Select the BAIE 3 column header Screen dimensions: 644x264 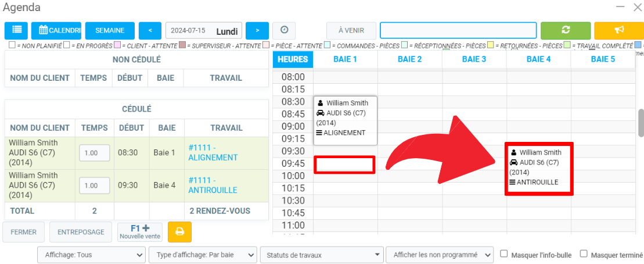pos(474,59)
